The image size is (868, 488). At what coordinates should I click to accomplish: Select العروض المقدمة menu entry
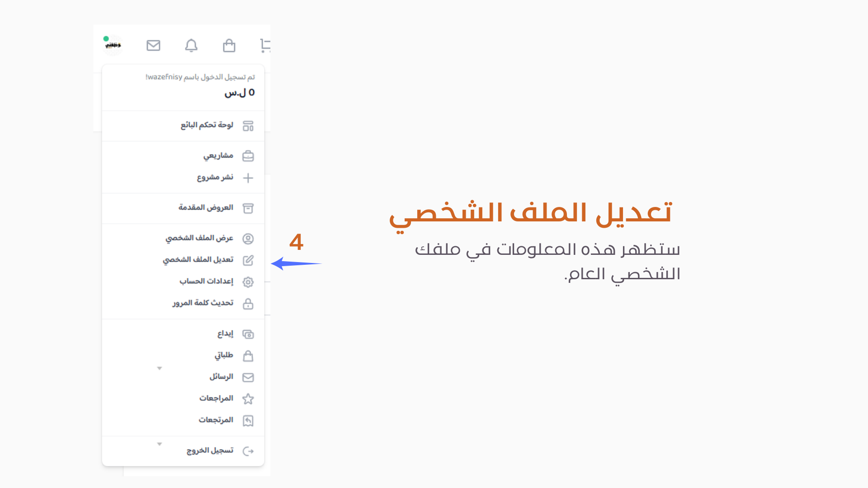pos(206,208)
